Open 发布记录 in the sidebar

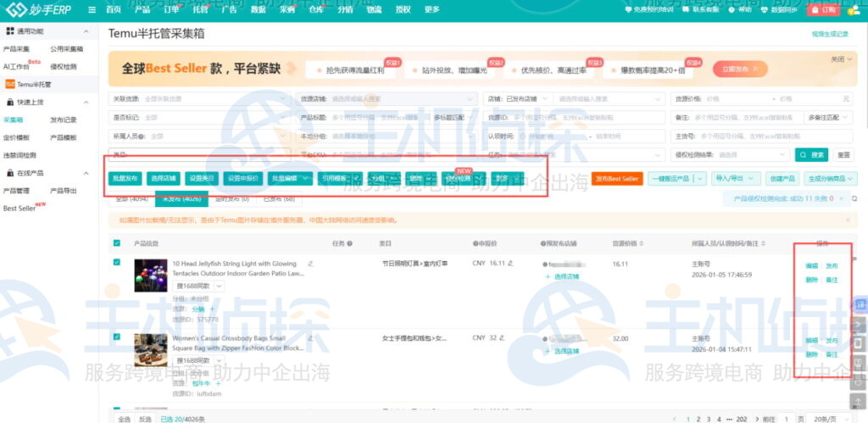(x=63, y=120)
